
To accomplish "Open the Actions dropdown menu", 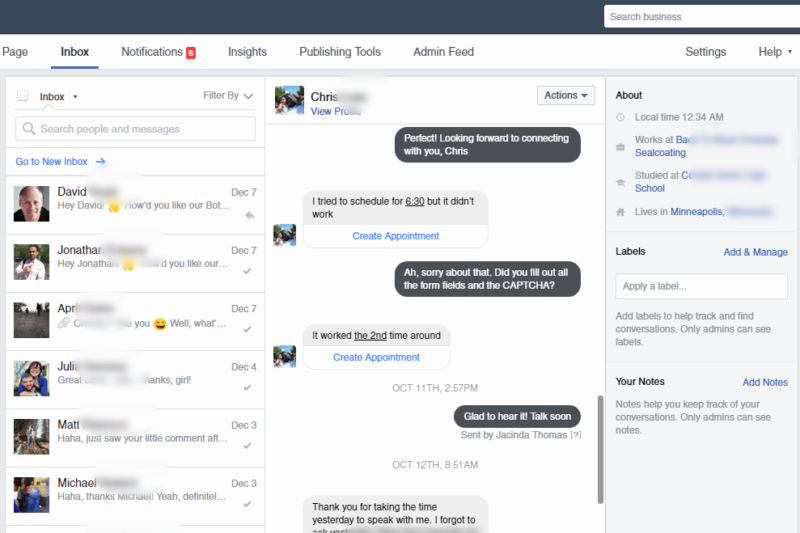I will 566,96.
